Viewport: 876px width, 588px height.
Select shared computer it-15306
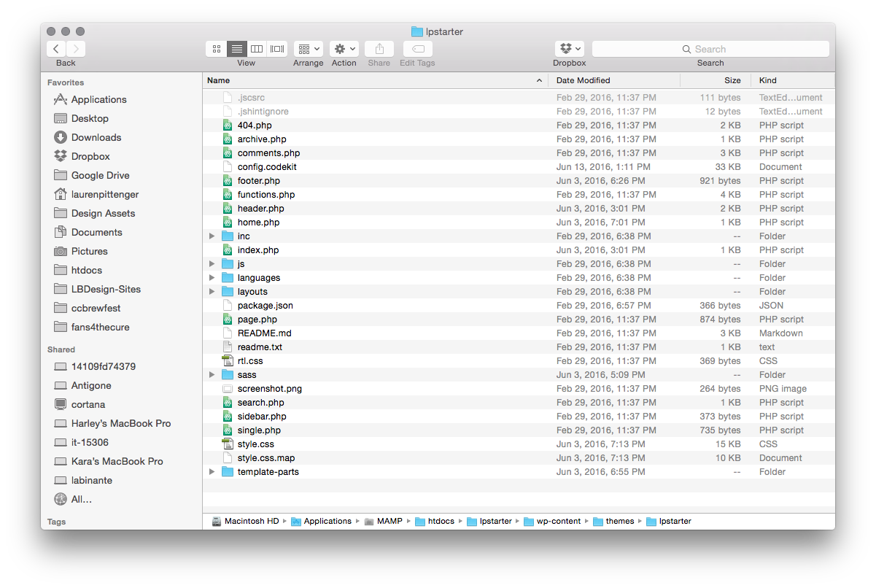90,442
